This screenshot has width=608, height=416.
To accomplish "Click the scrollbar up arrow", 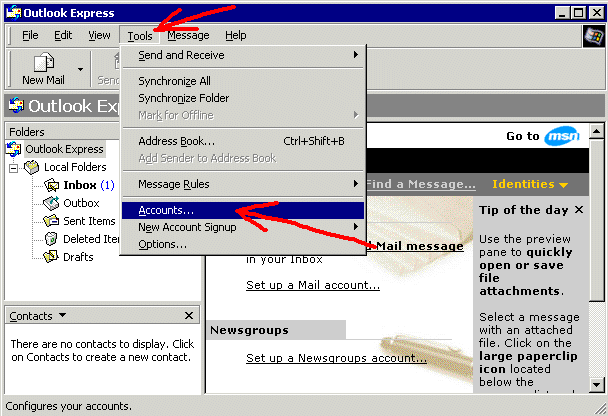I will 596,131.
